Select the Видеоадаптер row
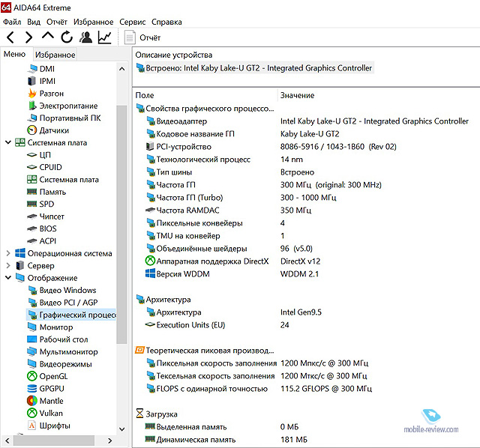This screenshot has width=480, height=448. [x=307, y=121]
